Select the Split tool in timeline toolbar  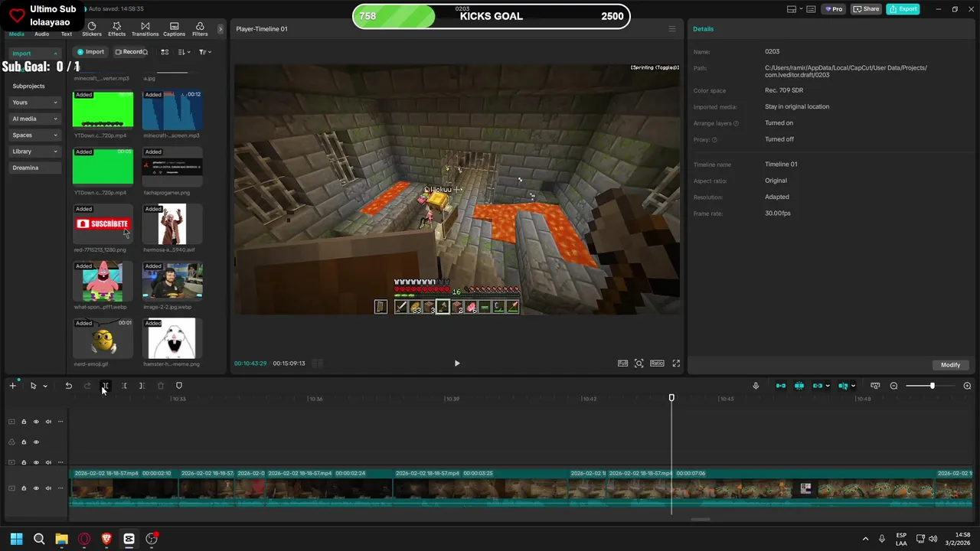(106, 386)
